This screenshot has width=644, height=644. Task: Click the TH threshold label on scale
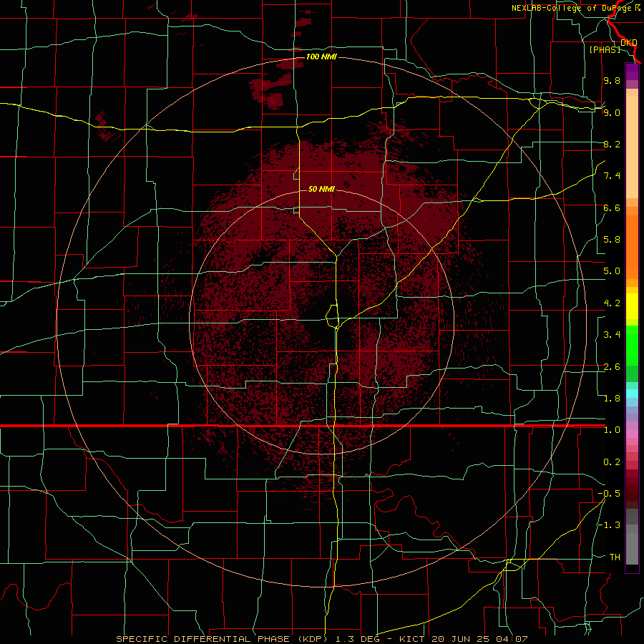615,557
